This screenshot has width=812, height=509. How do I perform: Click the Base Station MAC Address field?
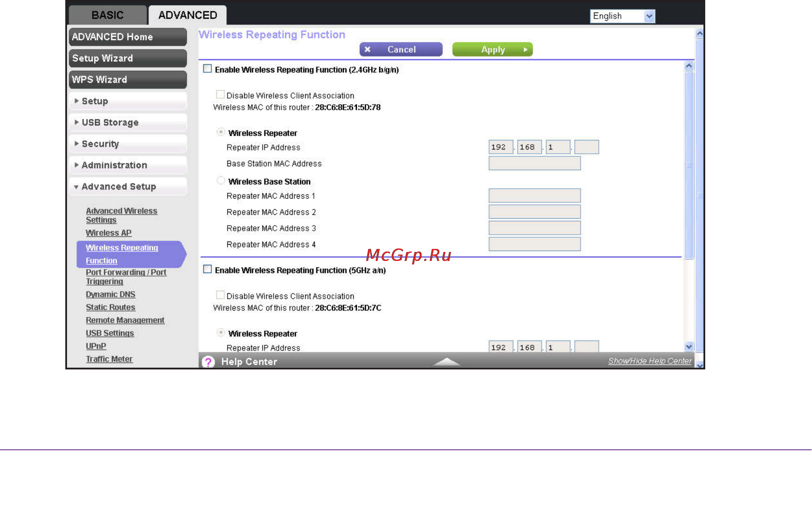(x=534, y=163)
